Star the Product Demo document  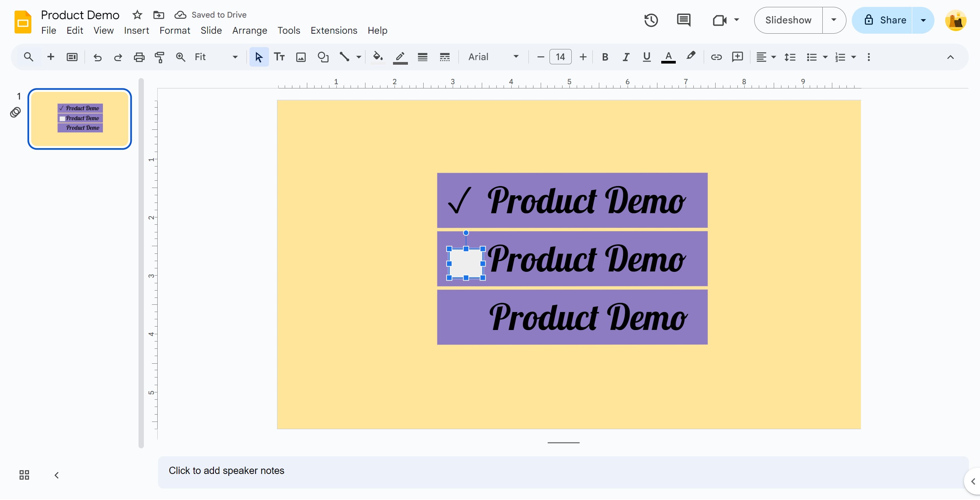pyautogui.click(x=137, y=15)
